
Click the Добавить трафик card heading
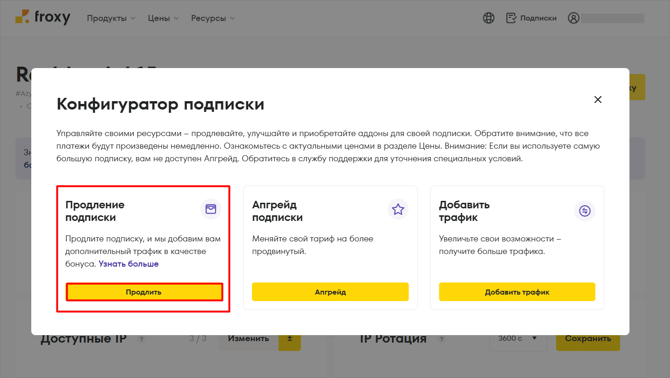[464, 211]
